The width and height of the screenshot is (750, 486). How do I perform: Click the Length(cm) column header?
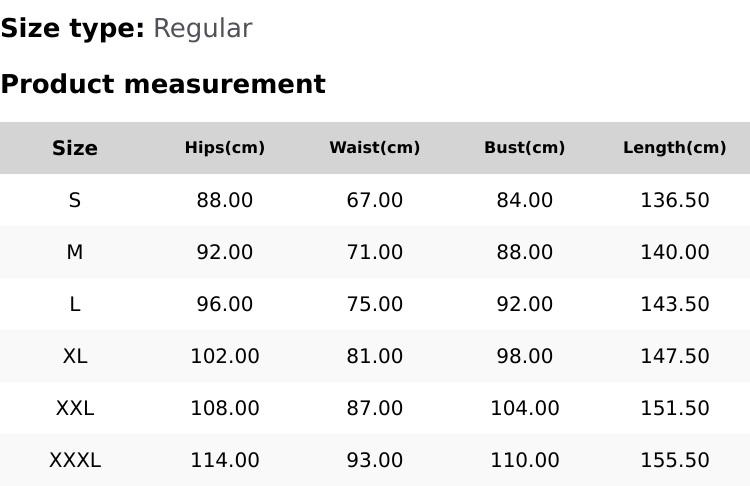[x=675, y=148]
